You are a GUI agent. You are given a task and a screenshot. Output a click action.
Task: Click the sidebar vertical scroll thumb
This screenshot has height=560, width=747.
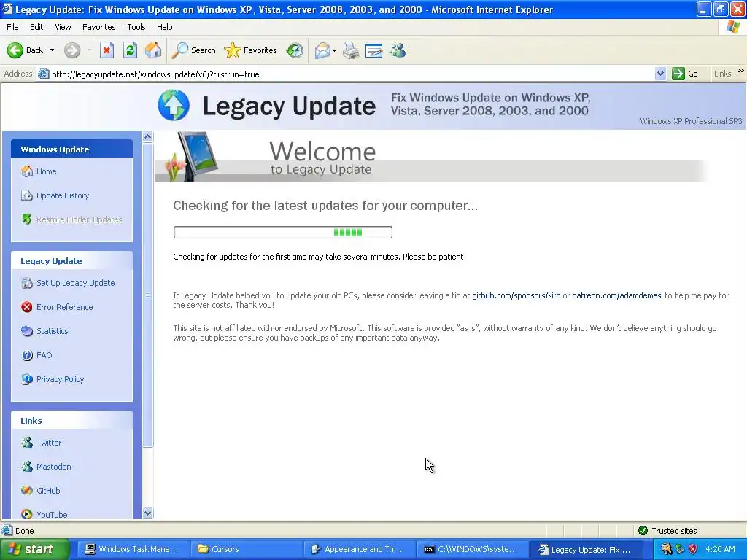(x=147, y=295)
